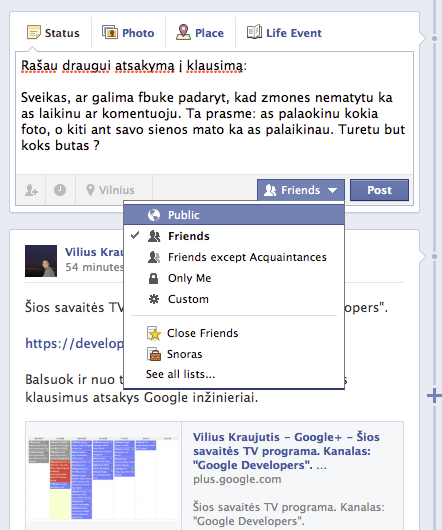Click the Photo pictures icon
The image size is (442, 530).
110,32
